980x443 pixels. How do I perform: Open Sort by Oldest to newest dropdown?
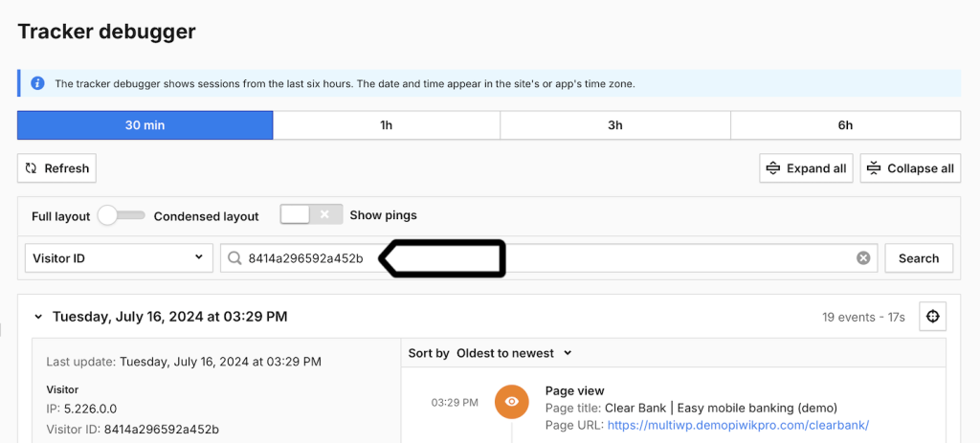click(514, 353)
